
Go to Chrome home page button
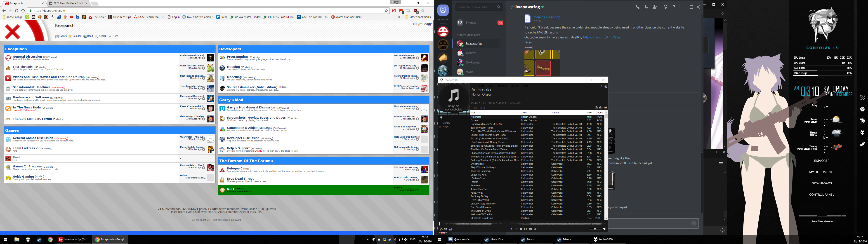point(23,11)
